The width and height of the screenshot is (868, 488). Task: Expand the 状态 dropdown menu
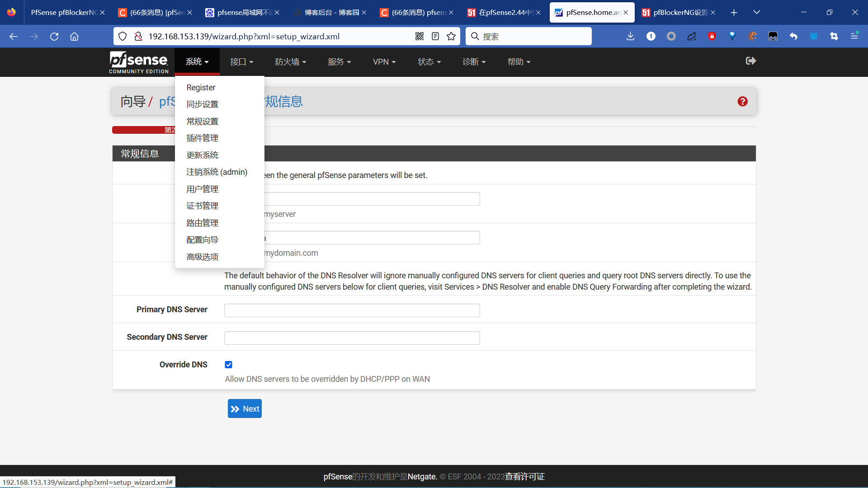[429, 62]
